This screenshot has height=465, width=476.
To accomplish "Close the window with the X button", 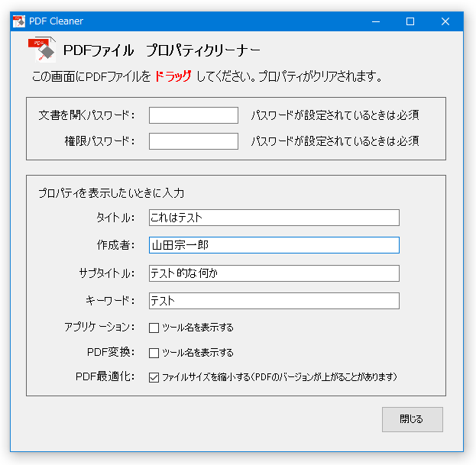I will click(x=445, y=21).
